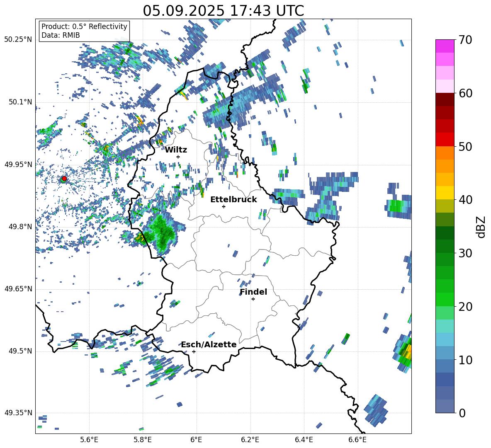Click the 50 label on the colorbar
The image size is (491, 448).
pos(465,147)
